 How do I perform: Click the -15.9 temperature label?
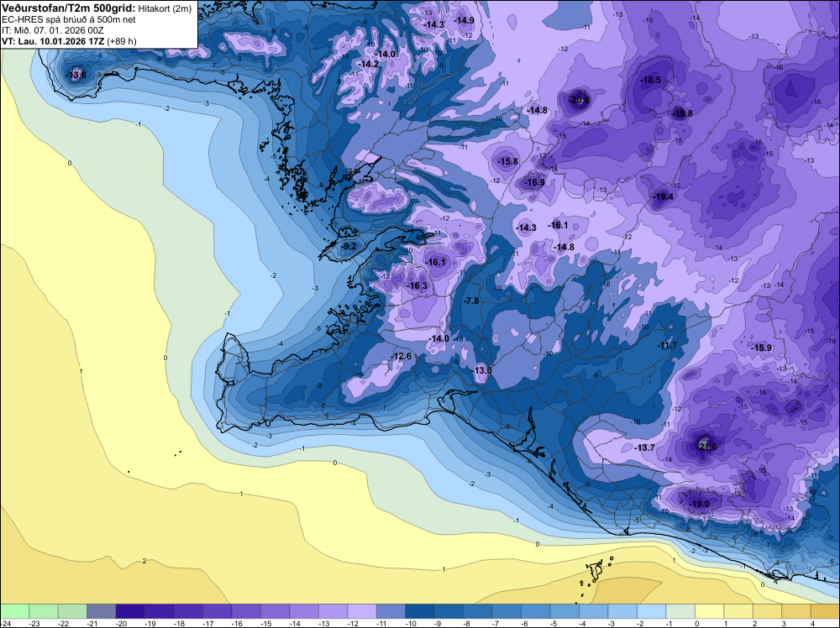tap(761, 348)
